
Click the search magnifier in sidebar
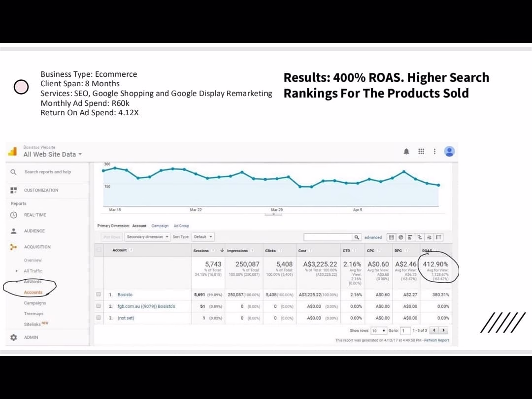14,172
